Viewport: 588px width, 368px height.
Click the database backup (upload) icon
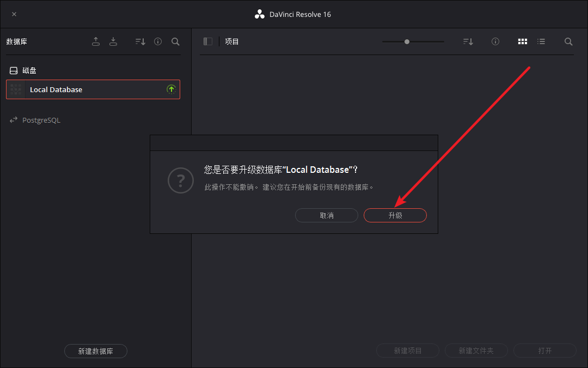pos(96,41)
